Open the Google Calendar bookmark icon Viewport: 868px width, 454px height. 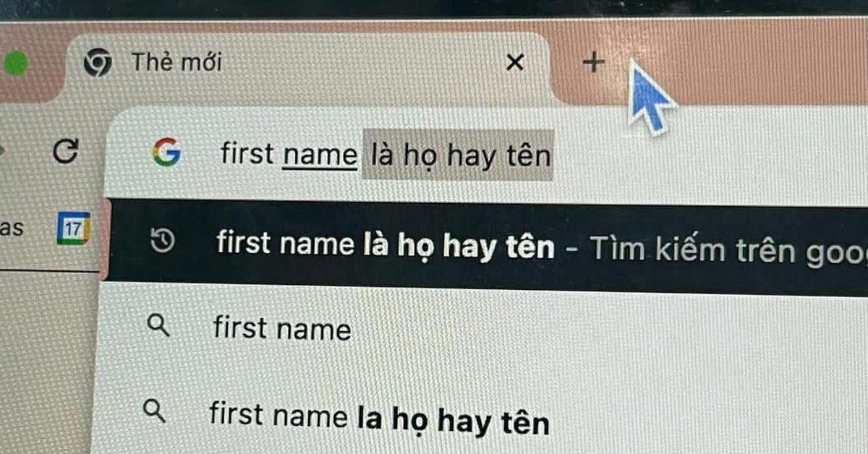pos(73,228)
